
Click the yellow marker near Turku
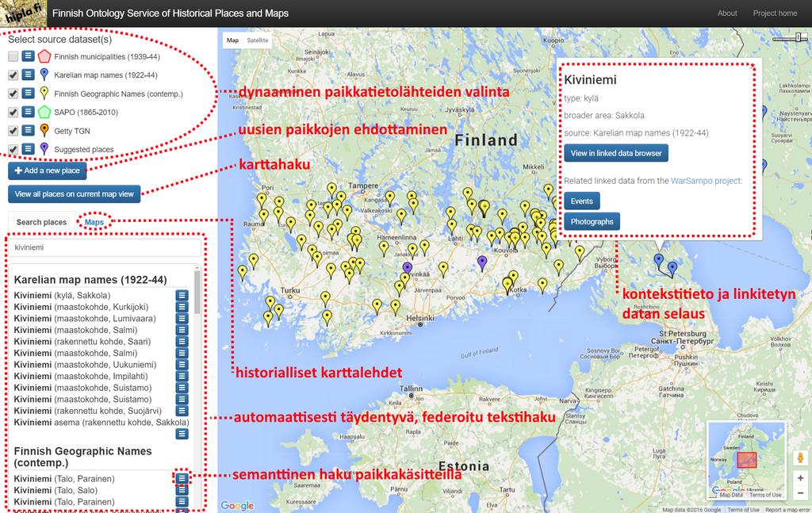click(x=270, y=302)
